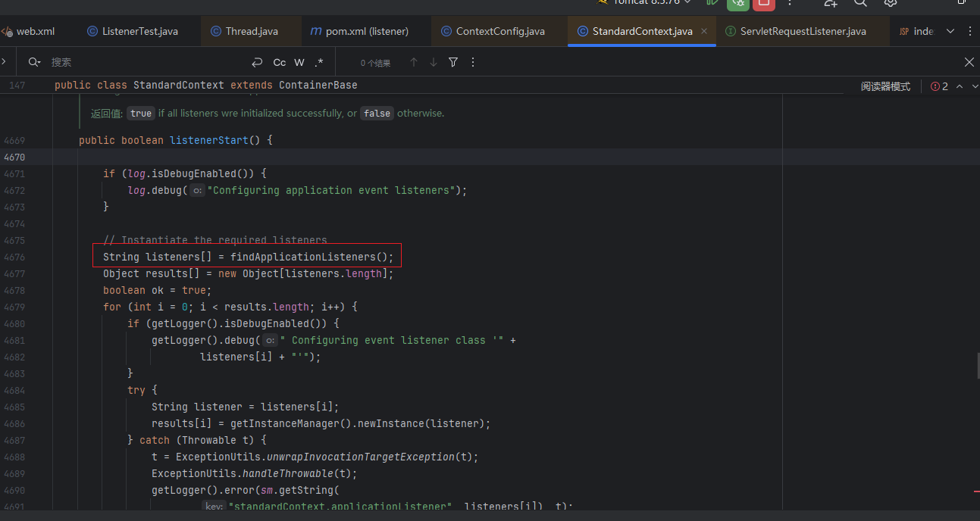Open search history magnifier dropdown
The height and width of the screenshot is (521, 980).
(34, 62)
